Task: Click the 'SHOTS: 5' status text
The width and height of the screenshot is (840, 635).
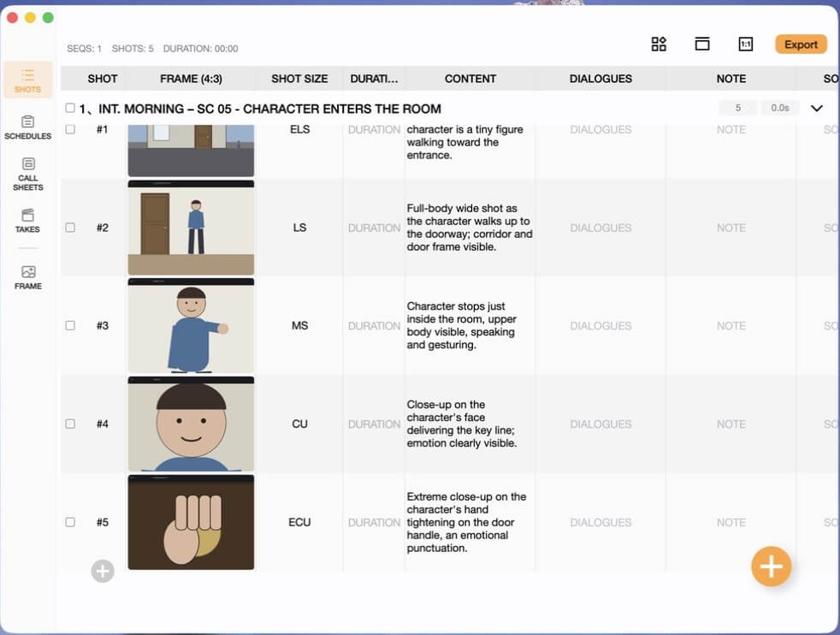Action: coord(133,49)
